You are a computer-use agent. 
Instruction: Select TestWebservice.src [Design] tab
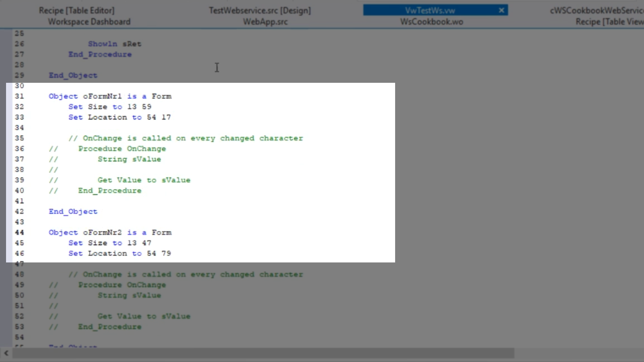tap(260, 10)
